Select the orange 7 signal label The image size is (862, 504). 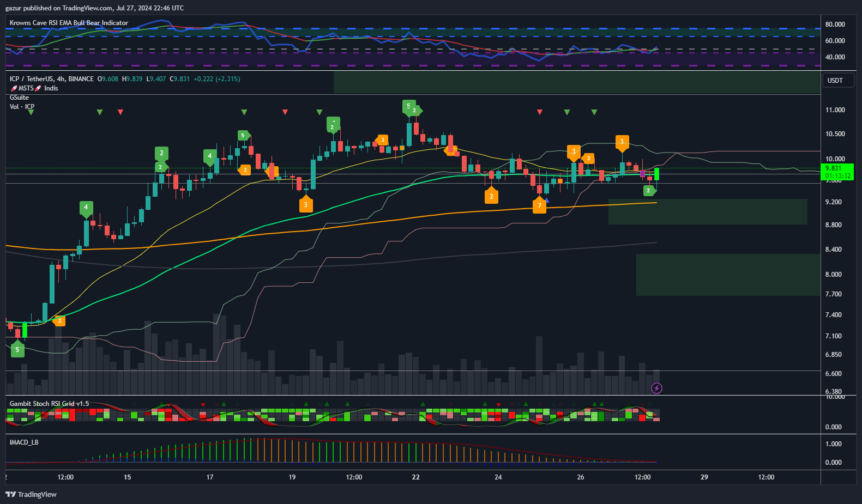pos(539,205)
